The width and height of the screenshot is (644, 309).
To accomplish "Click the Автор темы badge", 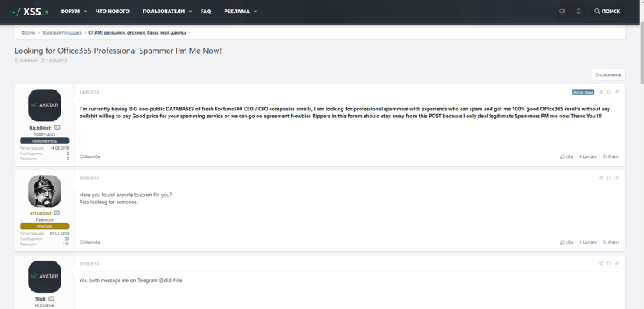I will point(583,93).
